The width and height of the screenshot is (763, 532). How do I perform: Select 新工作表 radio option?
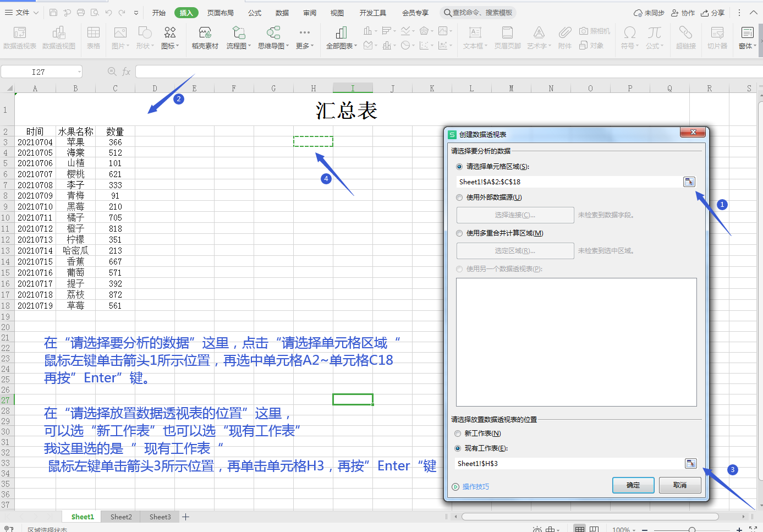click(x=458, y=434)
